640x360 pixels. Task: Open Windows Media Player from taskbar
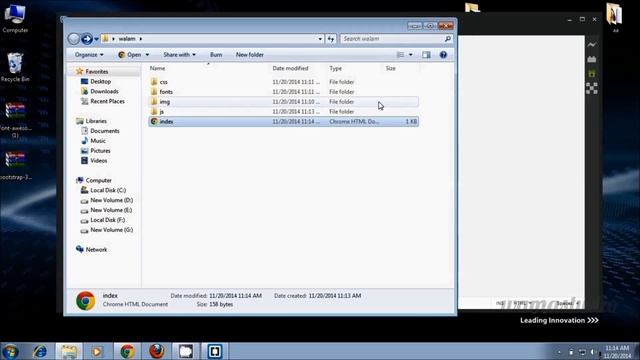coord(97,351)
